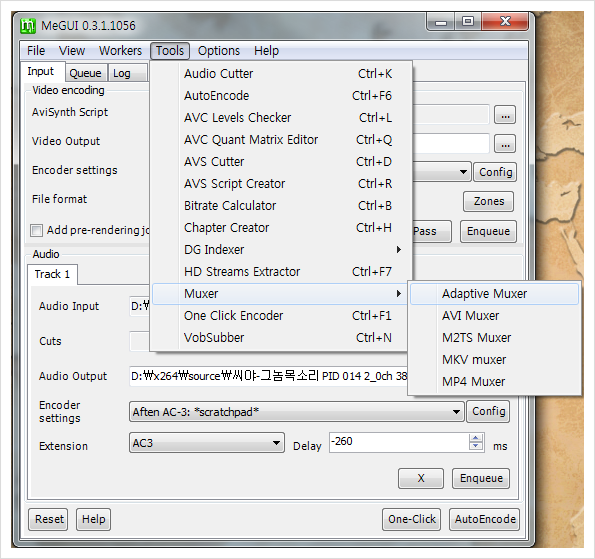Maximize the MeGUI window
Screen dimensions: 595x559
click(x=468, y=21)
